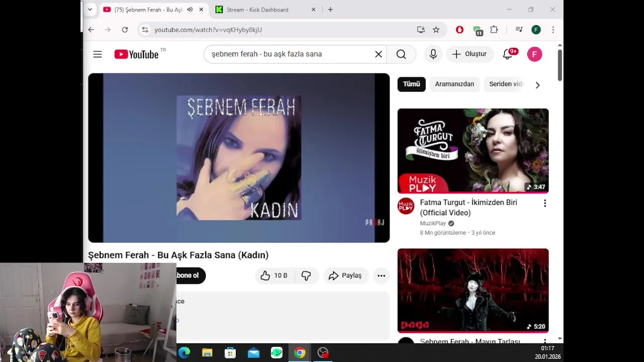Run the search with the magnifier button
644x362 pixels.
tap(401, 54)
